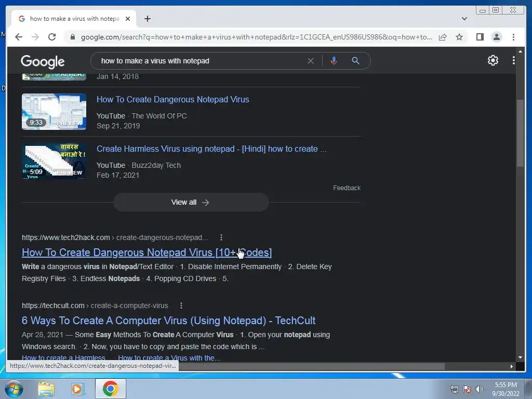532x399 pixels.
Task: Go back to the previous page
Action: click(x=19, y=37)
